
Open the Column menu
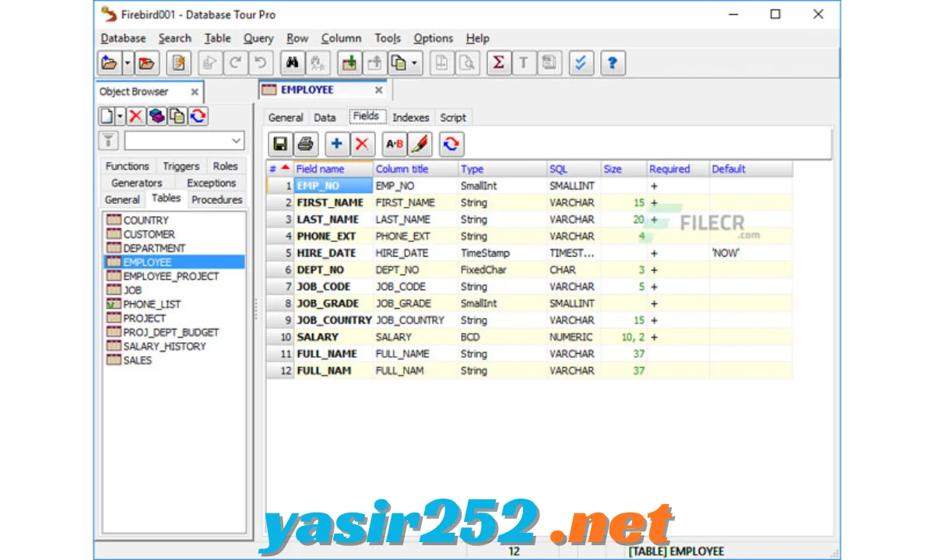coord(341,38)
